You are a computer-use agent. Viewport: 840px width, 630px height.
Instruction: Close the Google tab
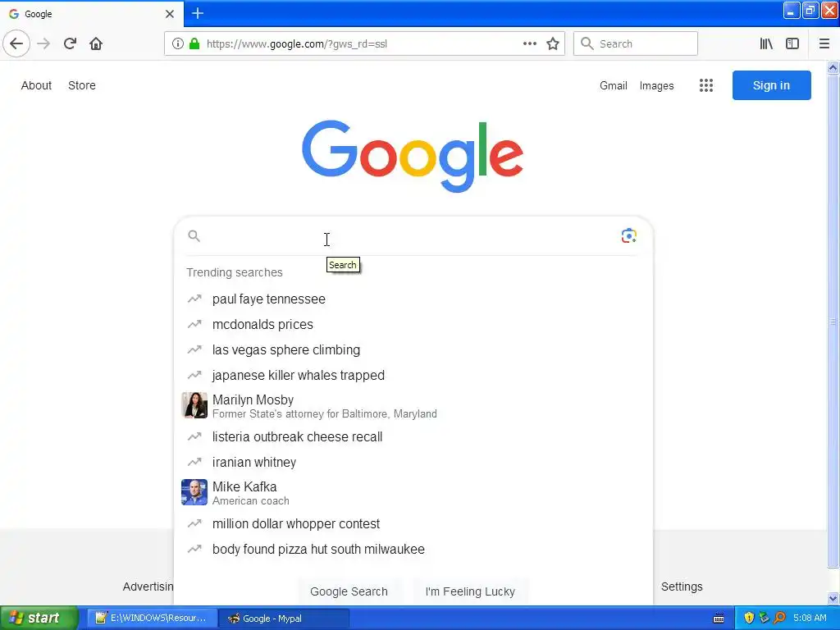(x=169, y=14)
